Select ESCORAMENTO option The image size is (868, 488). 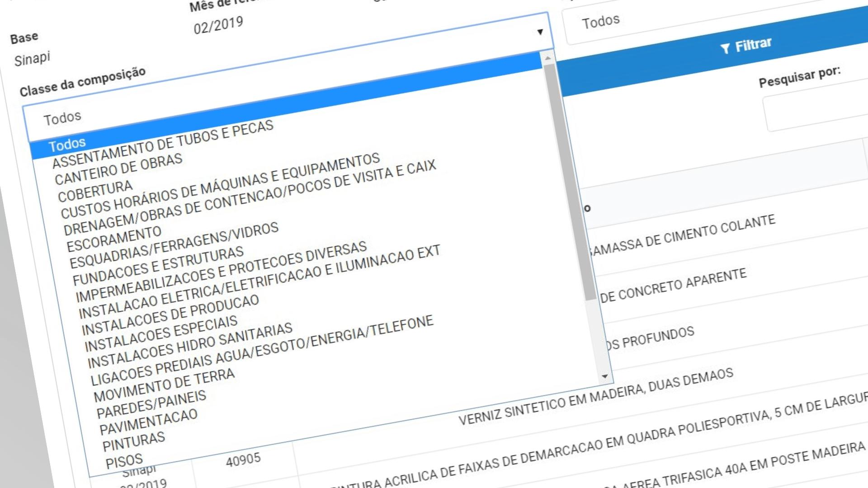click(x=113, y=239)
